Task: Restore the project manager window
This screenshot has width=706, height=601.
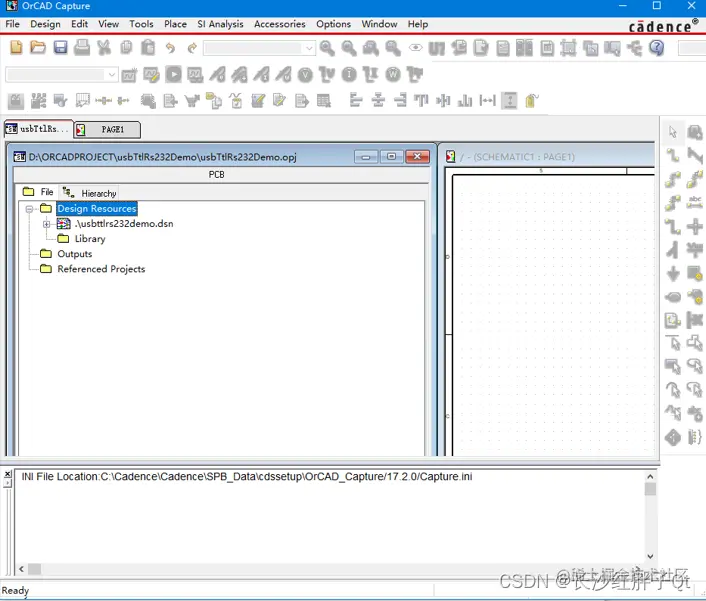Action: point(391,157)
